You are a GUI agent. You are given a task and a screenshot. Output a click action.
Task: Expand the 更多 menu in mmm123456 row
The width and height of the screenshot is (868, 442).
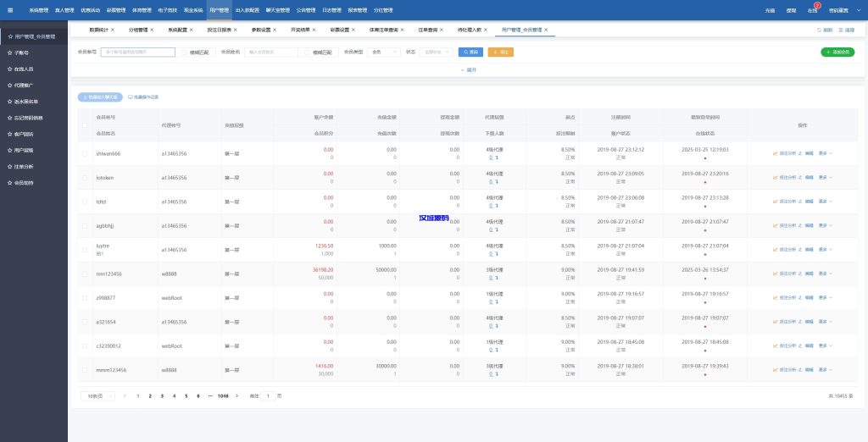(826, 370)
